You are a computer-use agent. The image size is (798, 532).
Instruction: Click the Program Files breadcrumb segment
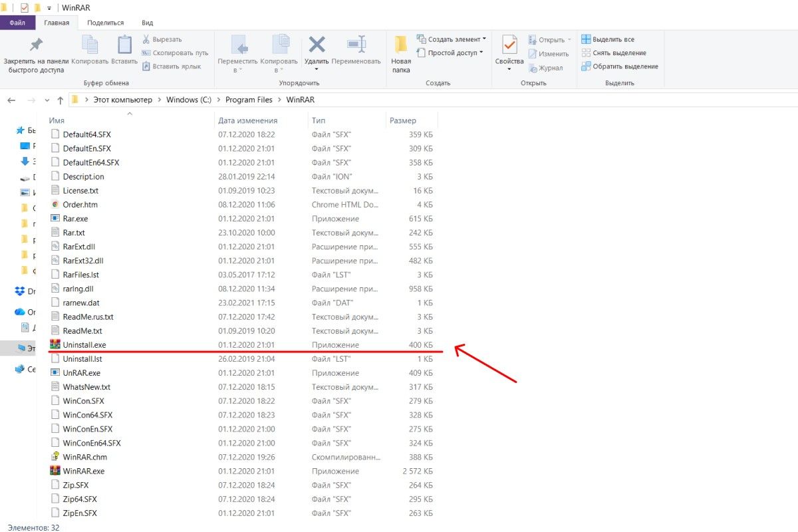[x=249, y=100]
